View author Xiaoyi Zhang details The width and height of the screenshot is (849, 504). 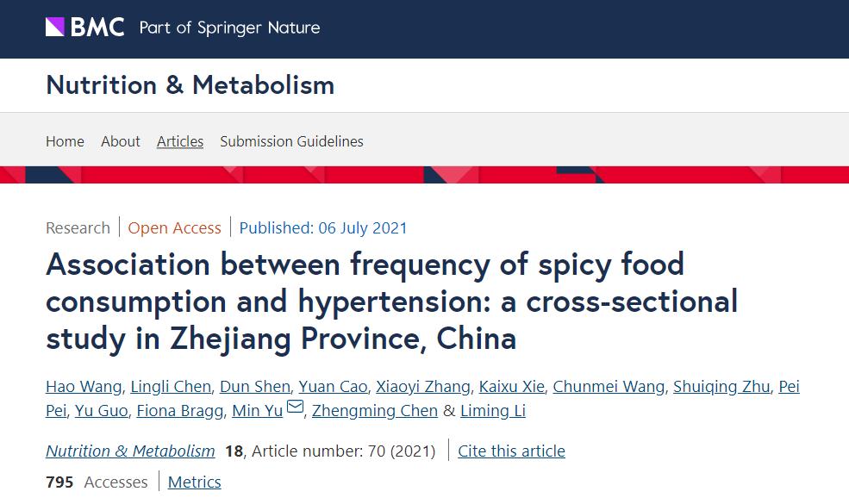click(x=423, y=387)
